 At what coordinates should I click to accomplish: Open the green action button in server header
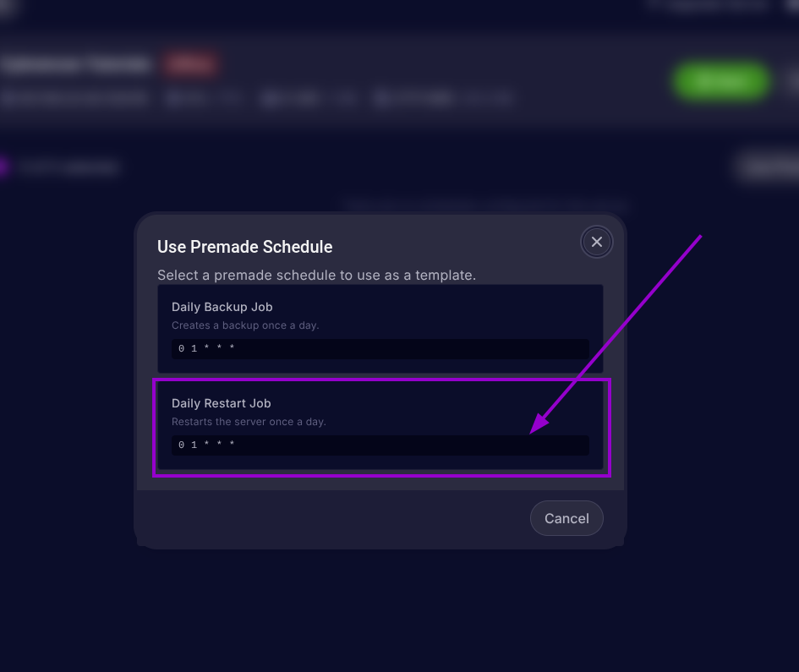(x=720, y=81)
